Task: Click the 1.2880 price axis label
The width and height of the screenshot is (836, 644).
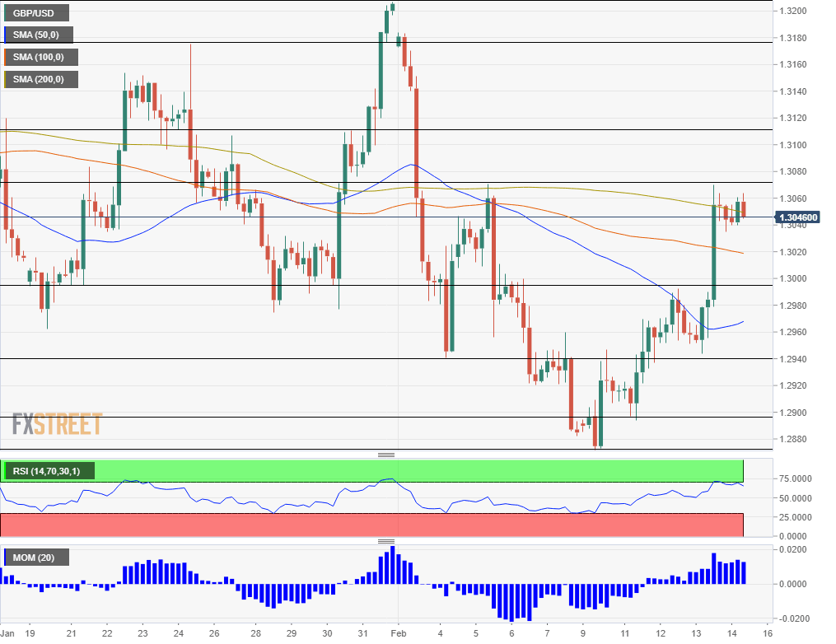Action: pos(795,439)
